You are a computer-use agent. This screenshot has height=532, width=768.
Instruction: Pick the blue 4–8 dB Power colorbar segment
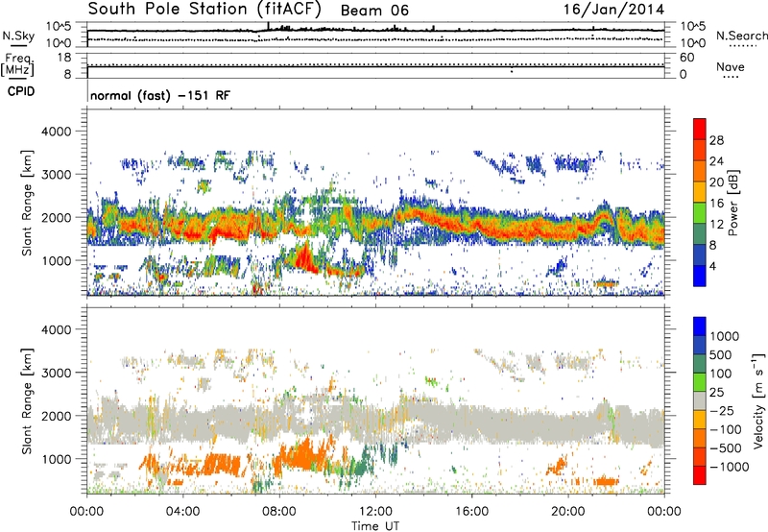pyautogui.click(x=700, y=254)
